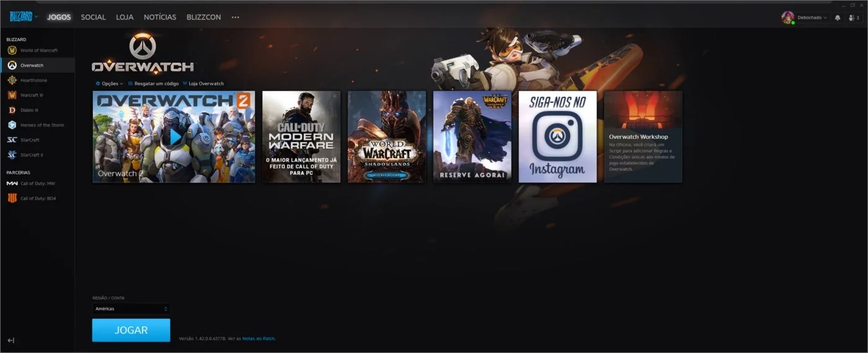Expand the Debochado account dropdown

[812, 17]
